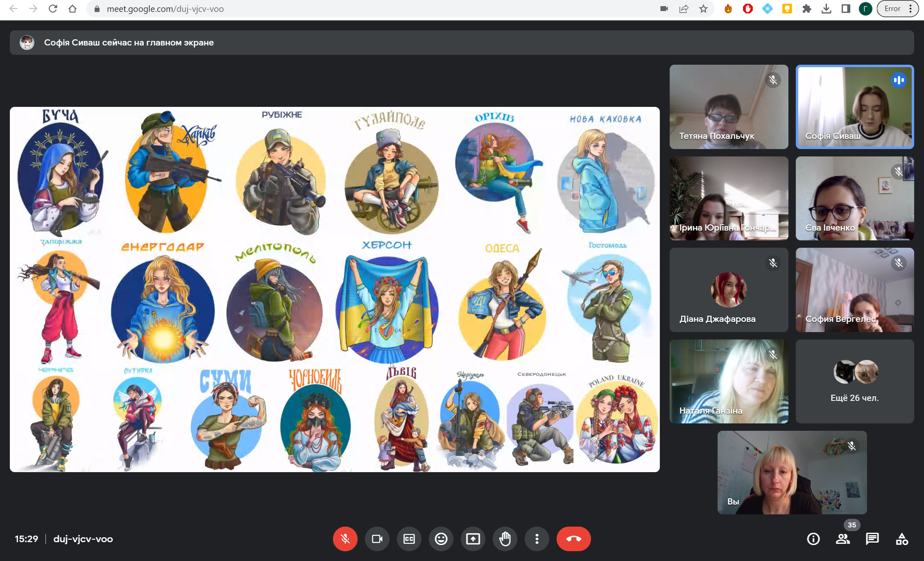Viewport: 924px width, 561px height.
Task: Toggle the camera button
Action: click(377, 539)
